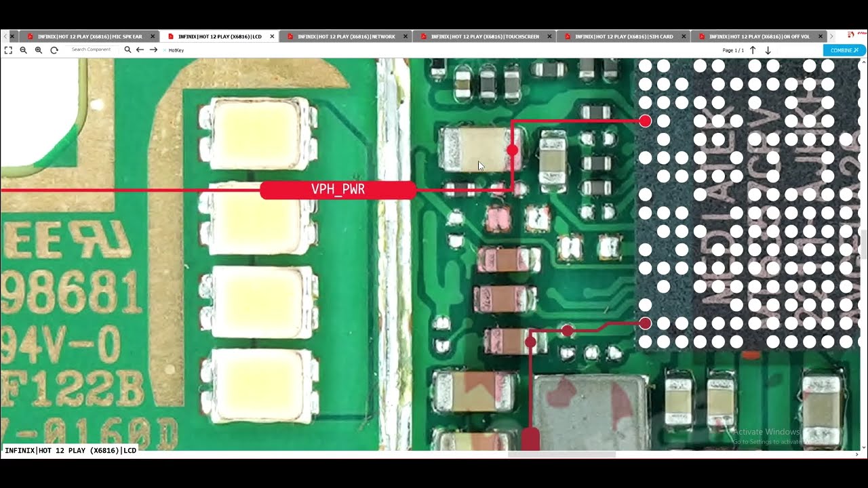Viewport: 868px width, 488px height.
Task: Click the PDF icon on SIM CARD tab
Action: pos(568,37)
